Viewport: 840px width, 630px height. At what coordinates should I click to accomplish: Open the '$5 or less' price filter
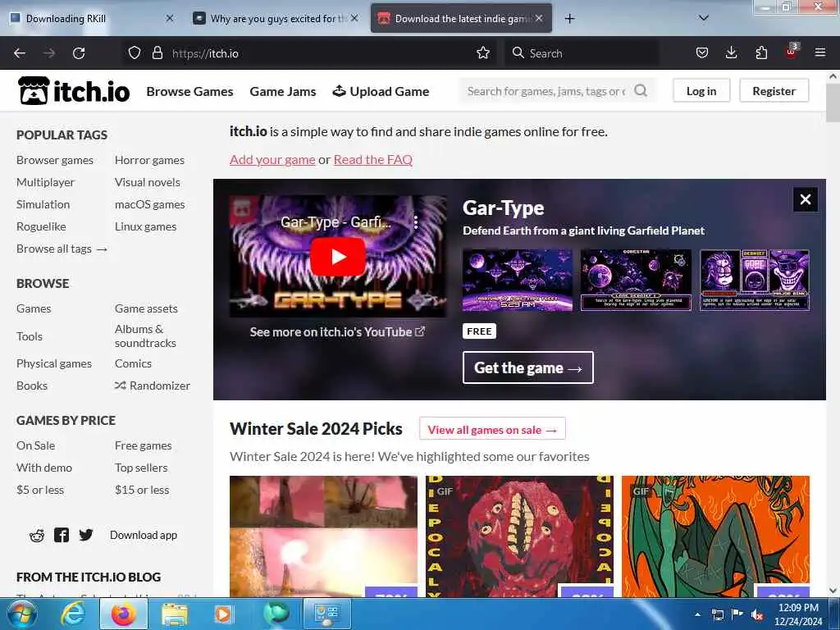point(40,490)
